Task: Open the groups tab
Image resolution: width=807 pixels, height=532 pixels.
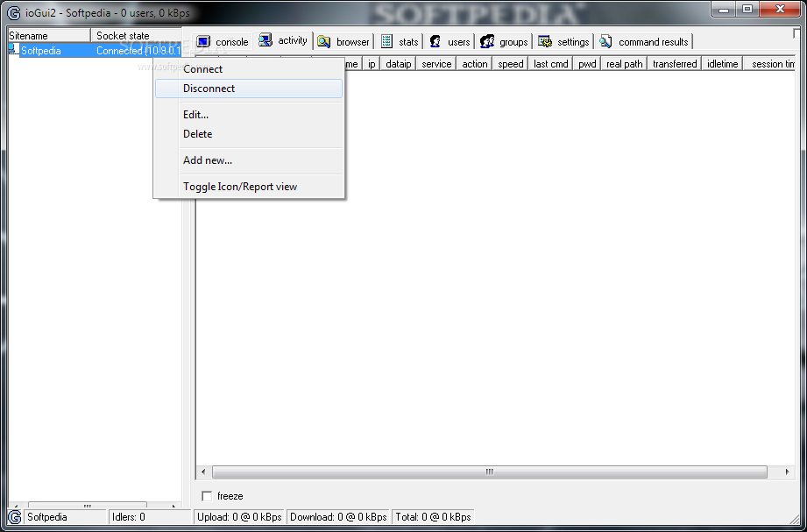Action: click(504, 42)
